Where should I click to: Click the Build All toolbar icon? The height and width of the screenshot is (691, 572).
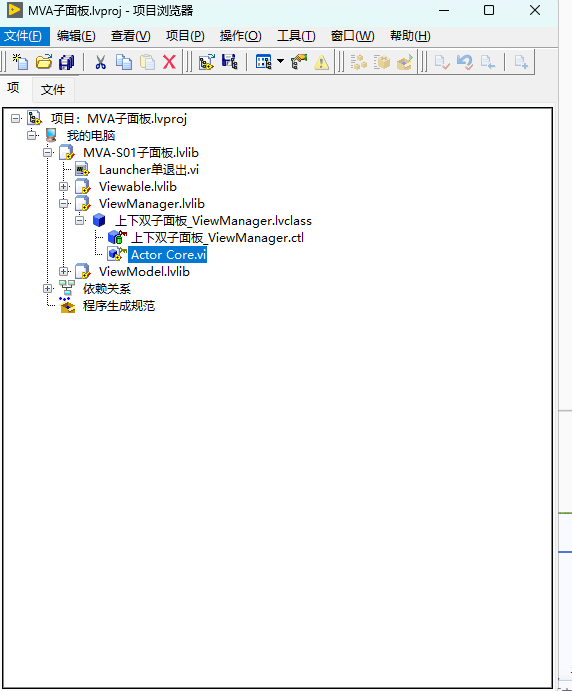pos(359,62)
